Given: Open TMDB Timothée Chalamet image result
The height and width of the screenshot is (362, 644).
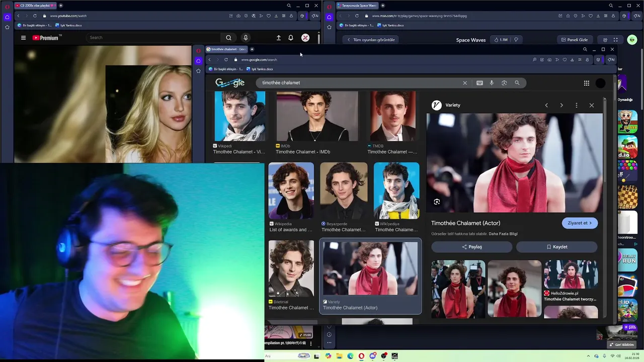Looking at the screenshot, I should pyautogui.click(x=392, y=123).
